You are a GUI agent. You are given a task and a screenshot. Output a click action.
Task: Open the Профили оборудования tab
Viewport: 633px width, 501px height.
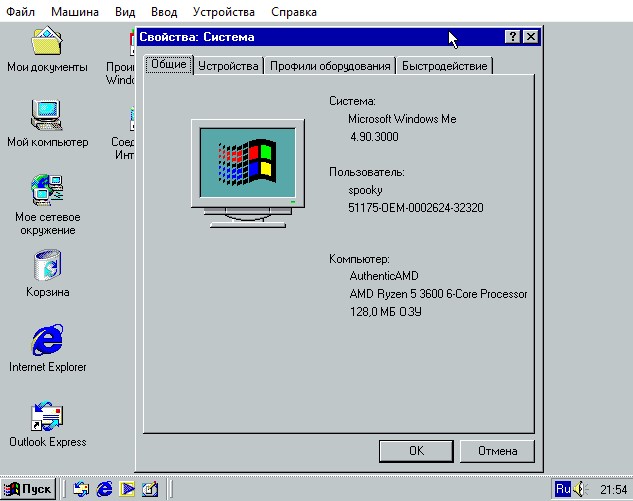pyautogui.click(x=330, y=66)
